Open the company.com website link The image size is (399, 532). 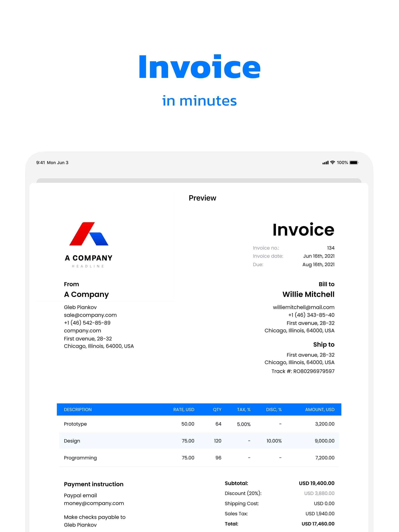click(x=82, y=331)
